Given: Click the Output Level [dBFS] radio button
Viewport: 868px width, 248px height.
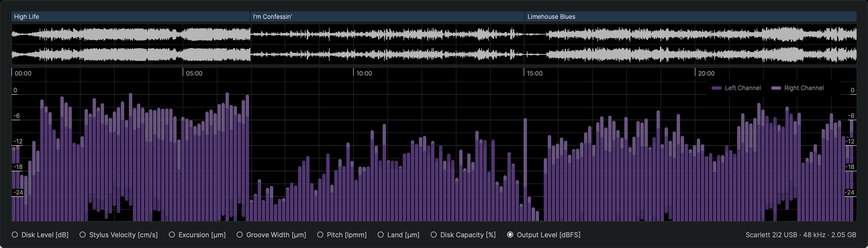Looking at the screenshot, I should (x=510, y=235).
